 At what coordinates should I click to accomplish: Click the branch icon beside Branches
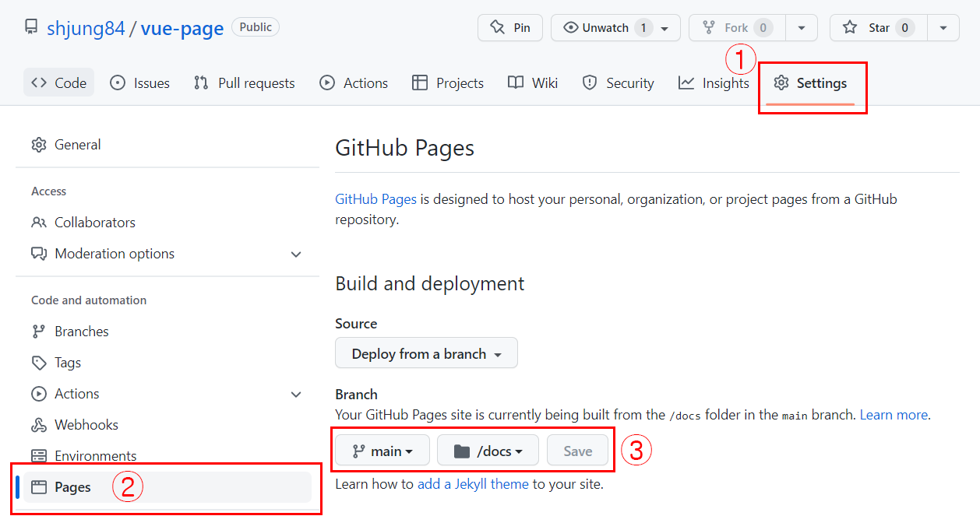[x=39, y=332]
